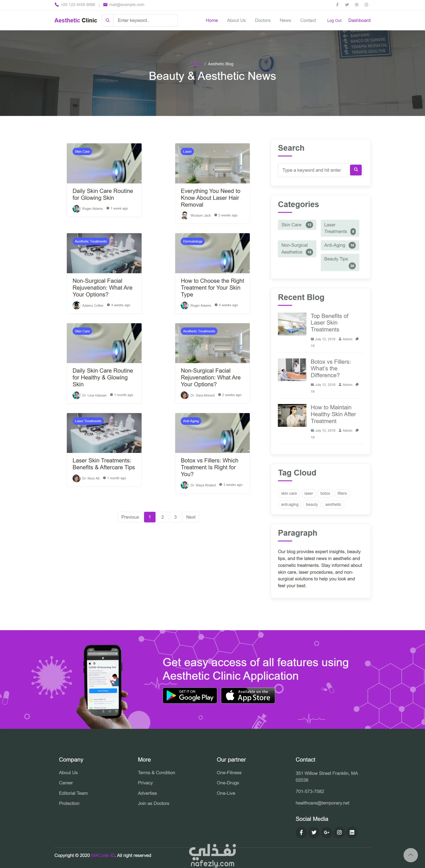The image size is (425, 868).
Task: Open the Doctors menu item
Action: tap(263, 20)
